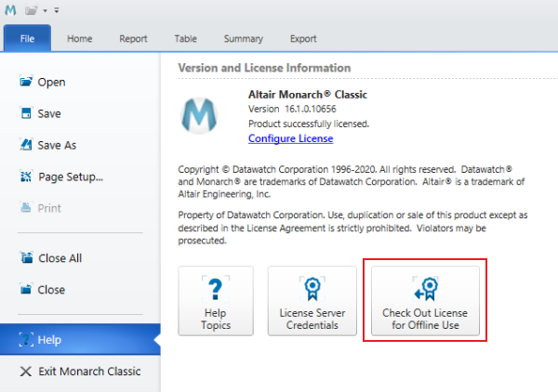Expand the open folder dropdown arrow
Image resolution: width=558 pixels, height=392 pixels.
[x=46, y=11]
